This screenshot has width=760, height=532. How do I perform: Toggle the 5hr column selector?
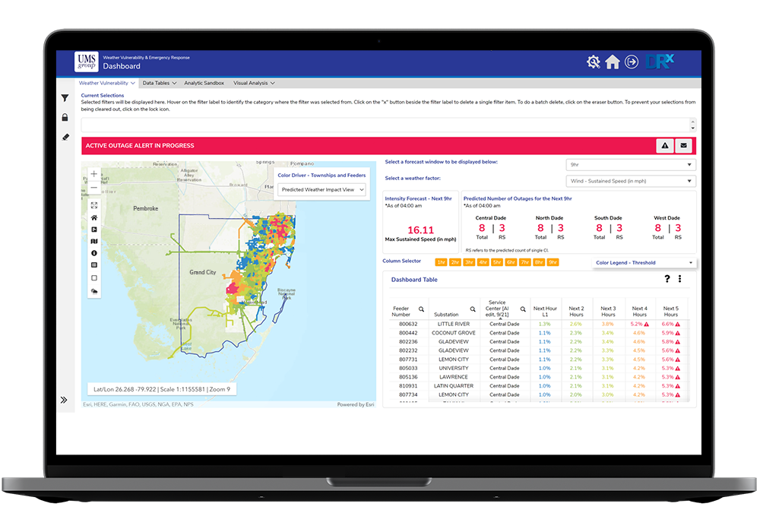(x=496, y=262)
